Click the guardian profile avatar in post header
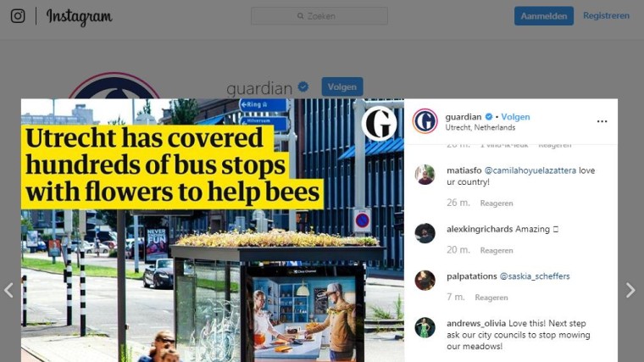This screenshot has width=644, height=362. point(425,121)
